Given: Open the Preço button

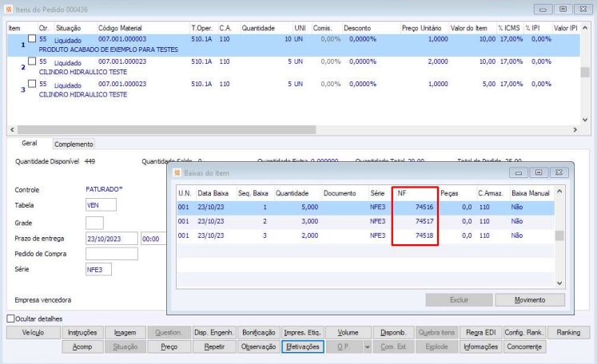Looking at the screenshot, I should pyautogui.click(x=169, y=347).
